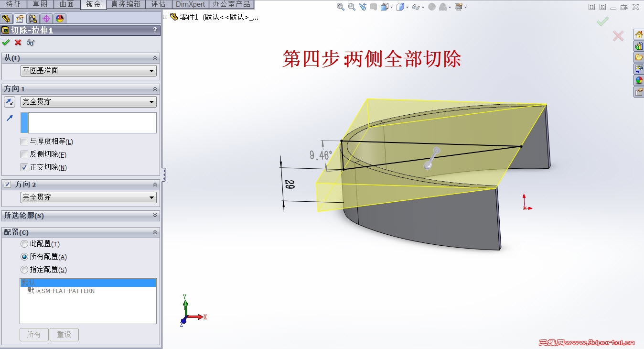Click the 重设 button
The height and width of the screenshot is (349, 644).
click(64, 334)
